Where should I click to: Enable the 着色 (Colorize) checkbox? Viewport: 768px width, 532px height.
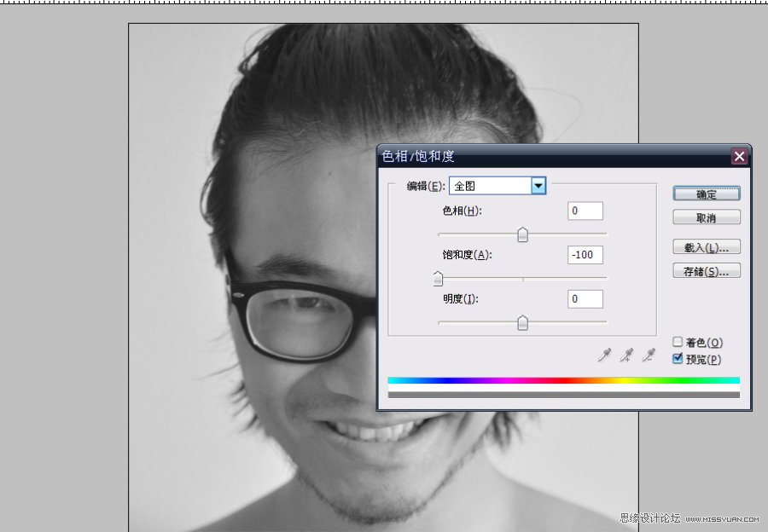pyautogui.click(x=678, y=342)
